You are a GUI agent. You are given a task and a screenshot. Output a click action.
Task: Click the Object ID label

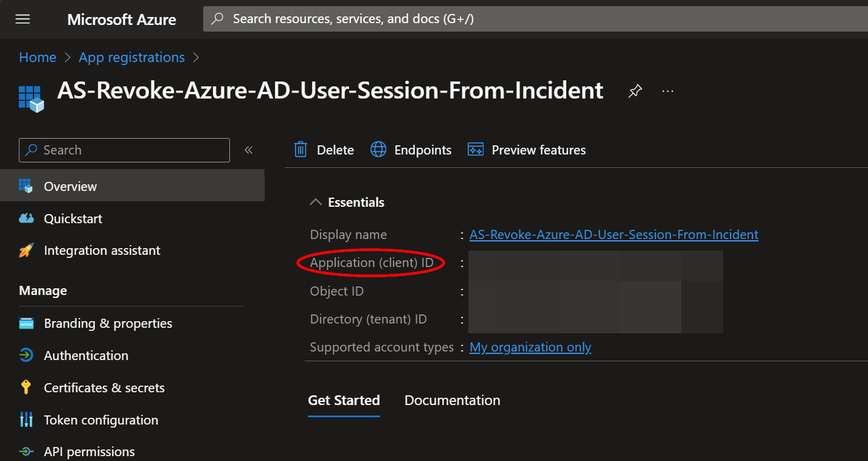[337, 291]
